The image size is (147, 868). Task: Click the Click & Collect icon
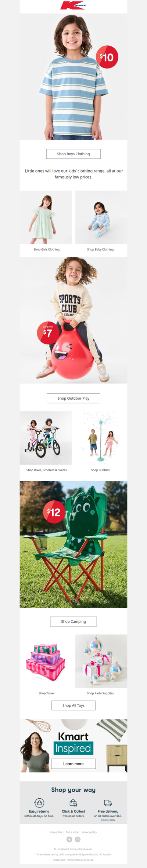[73, 803]
